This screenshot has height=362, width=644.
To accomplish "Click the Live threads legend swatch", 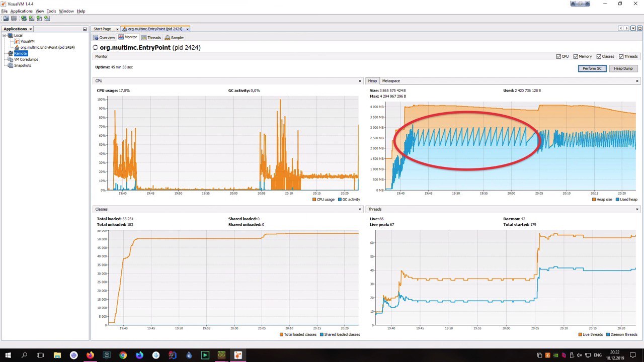I will coord(581,334).
